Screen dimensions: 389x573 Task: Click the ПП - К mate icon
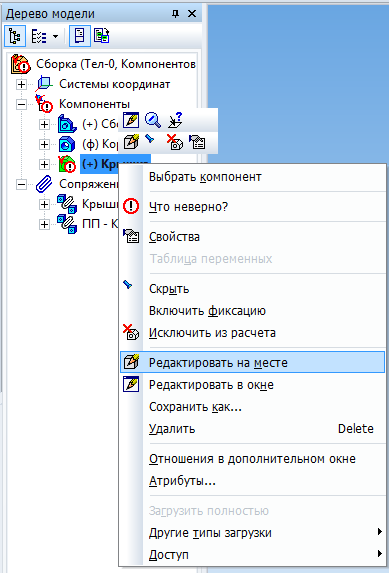point(67,224)
